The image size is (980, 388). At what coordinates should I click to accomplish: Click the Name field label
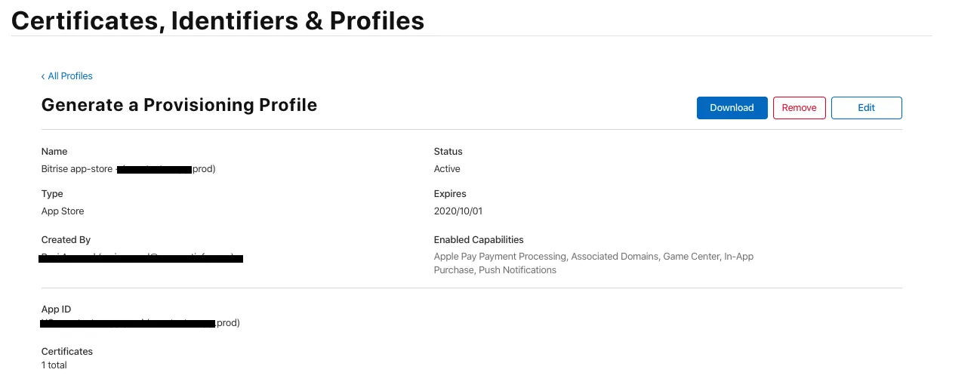click(54, 152)
